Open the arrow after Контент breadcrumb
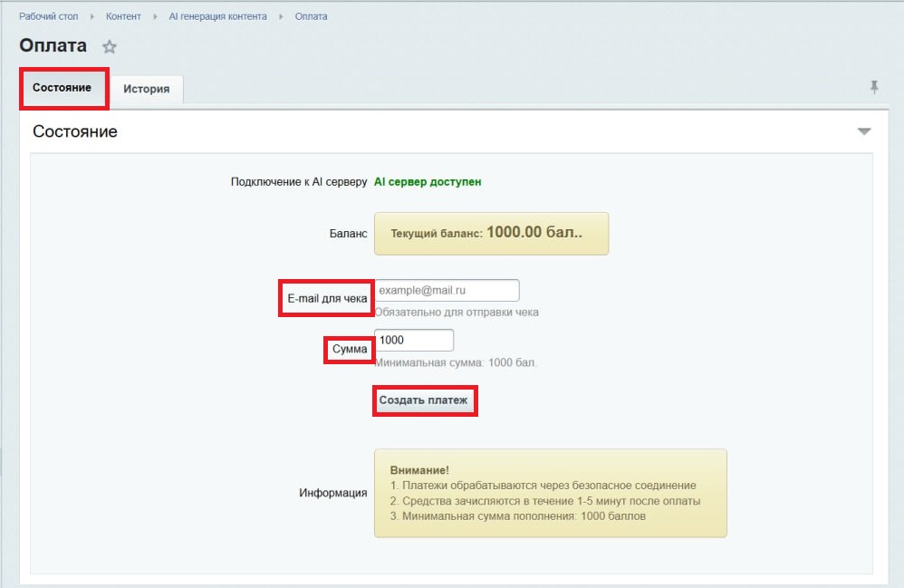This screenshot has width=904, height=588. (x=155, y=16)
